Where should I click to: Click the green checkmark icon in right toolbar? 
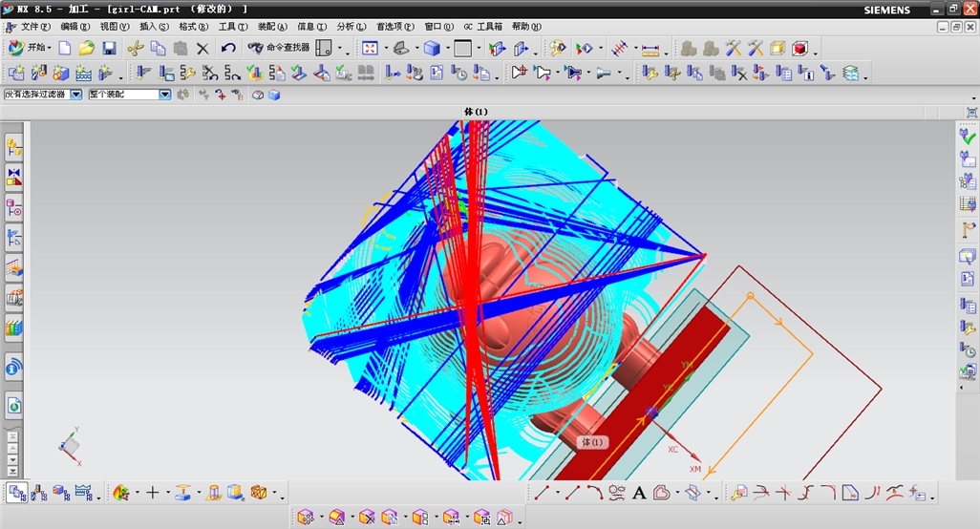coord(968,135)
